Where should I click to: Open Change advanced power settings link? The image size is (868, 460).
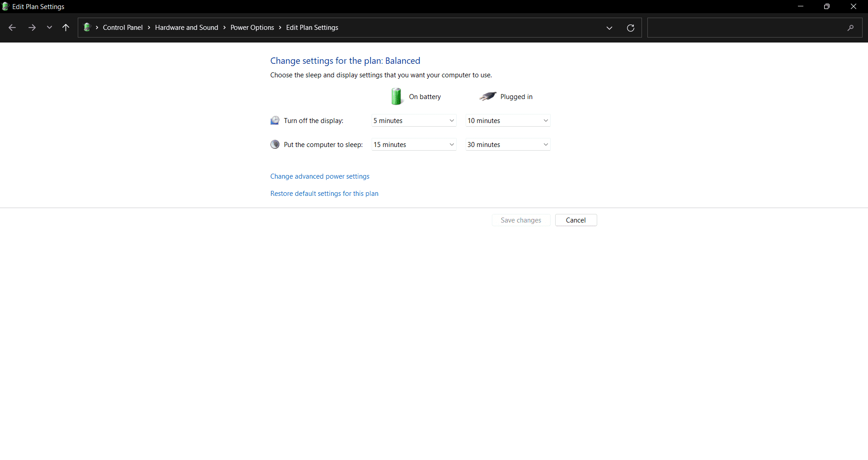(x=320, y=176)
